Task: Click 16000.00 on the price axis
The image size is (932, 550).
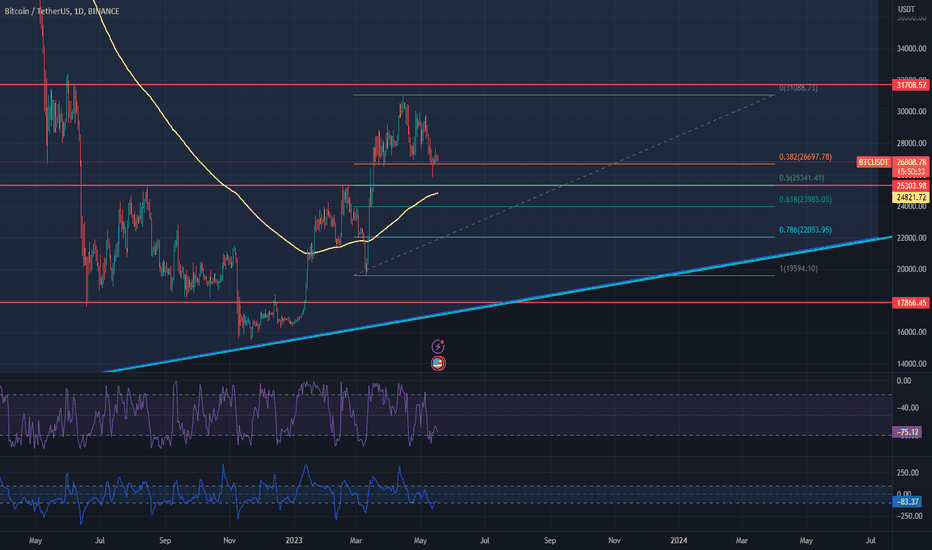Action: coord(911,332)
